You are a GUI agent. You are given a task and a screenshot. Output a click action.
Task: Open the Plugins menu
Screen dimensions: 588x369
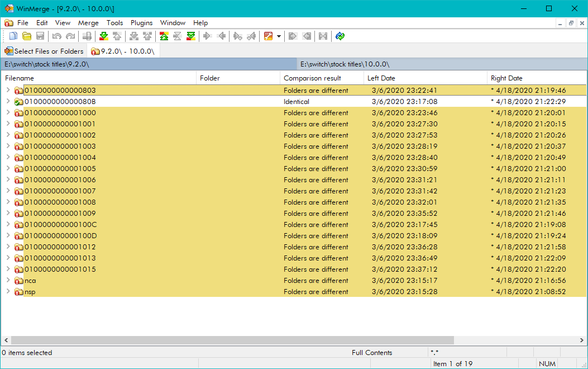(141, 23)
